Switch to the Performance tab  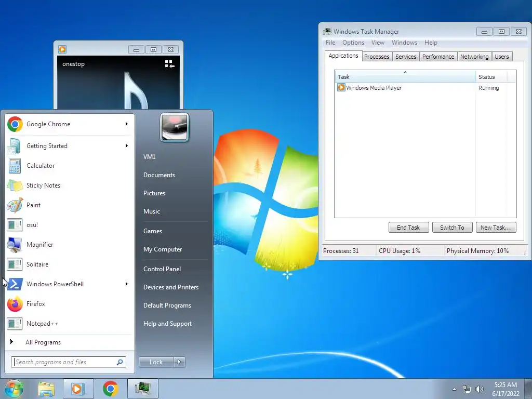[438, 57]
